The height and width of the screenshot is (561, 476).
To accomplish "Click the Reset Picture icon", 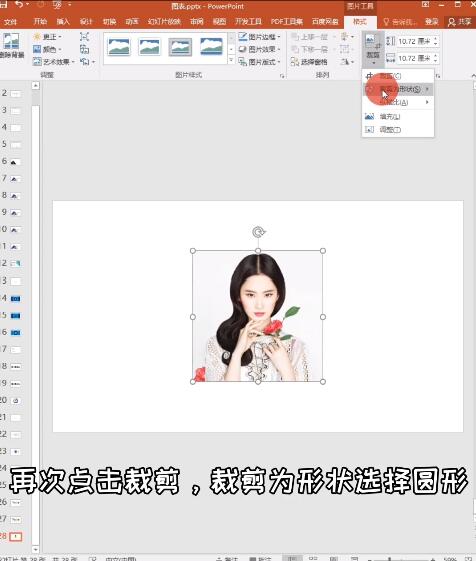I will point(85,62).
